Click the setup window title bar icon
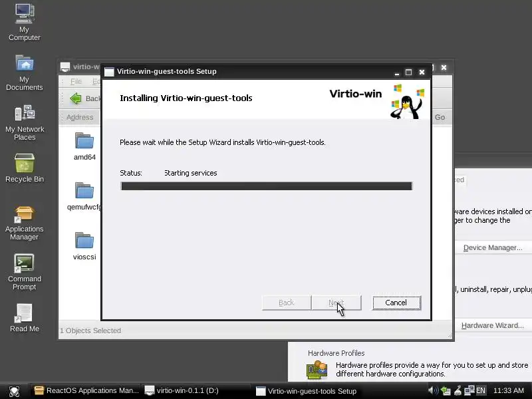Image resolution: width=532 pixels, height=399 pixels. pos(109,72)
